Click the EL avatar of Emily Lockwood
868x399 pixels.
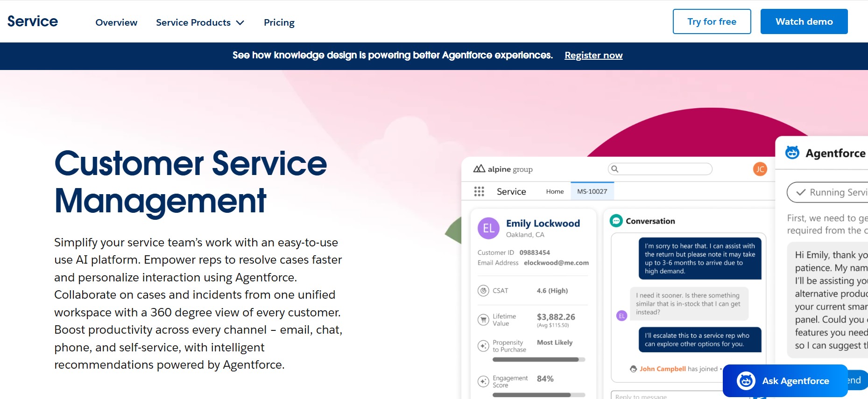(488, 228)
